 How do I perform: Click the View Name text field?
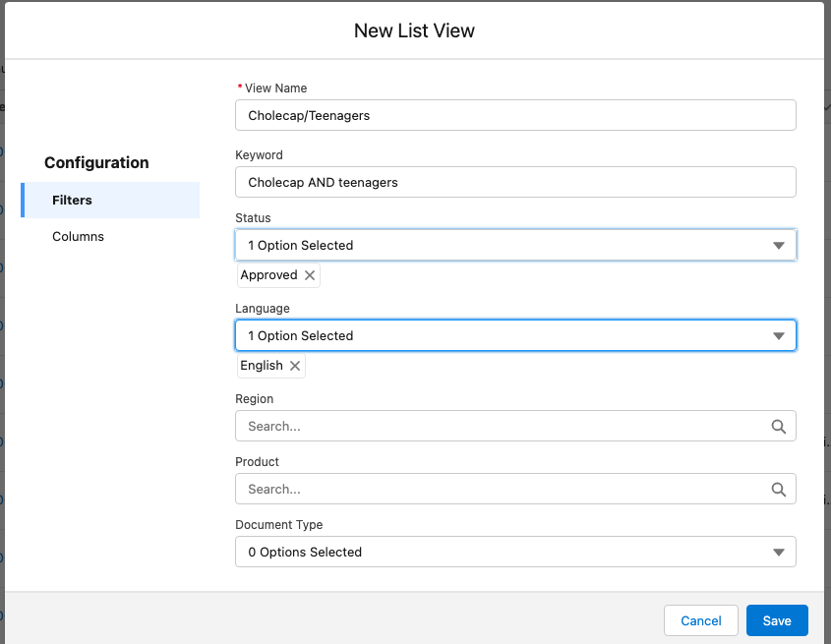pos(515,116)
